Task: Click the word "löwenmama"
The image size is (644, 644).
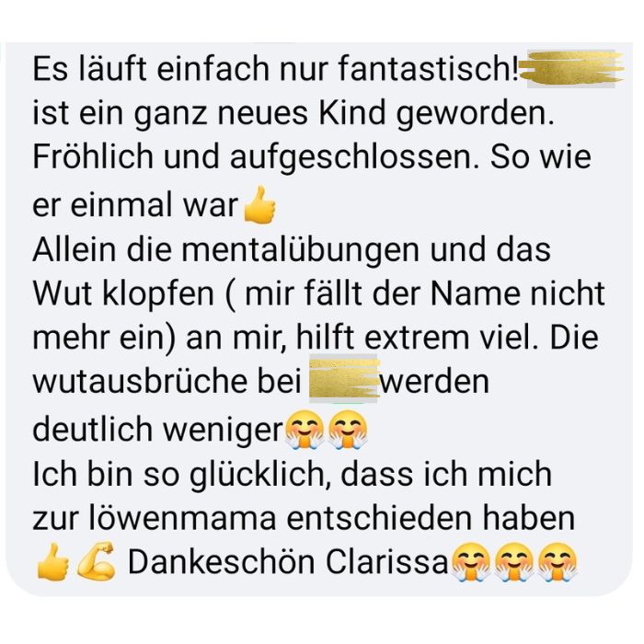Action: pos(182,517)
